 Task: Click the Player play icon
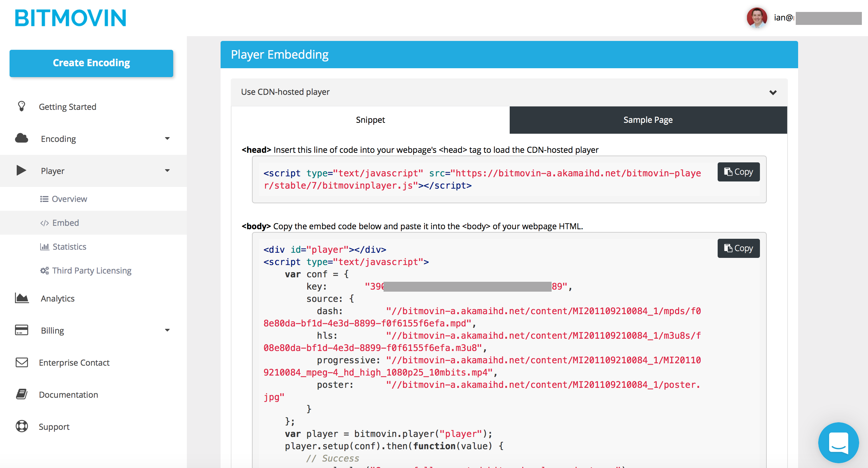pos(21,170)
